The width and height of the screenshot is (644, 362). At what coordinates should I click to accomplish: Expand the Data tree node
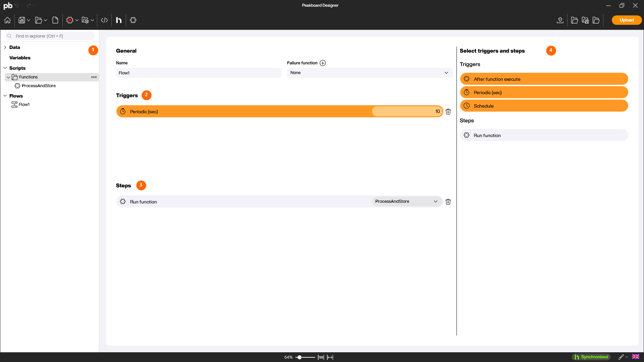(5, 47)
